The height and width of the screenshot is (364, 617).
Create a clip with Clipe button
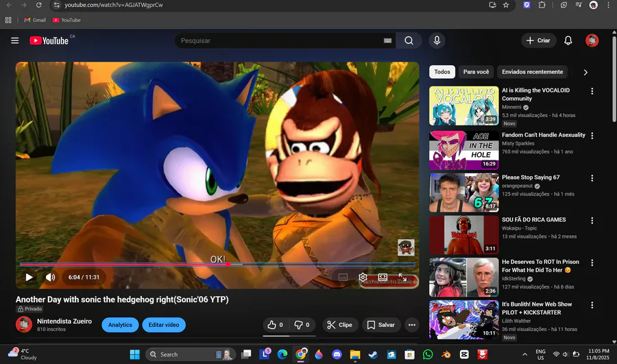340,325
